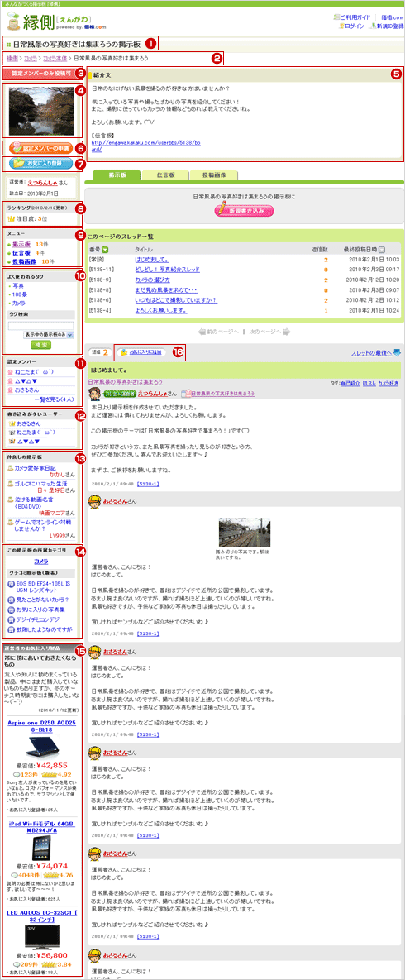Open thread よろしくお願いします。
This screenshot has width=405, height=980.
coord(160,311)
